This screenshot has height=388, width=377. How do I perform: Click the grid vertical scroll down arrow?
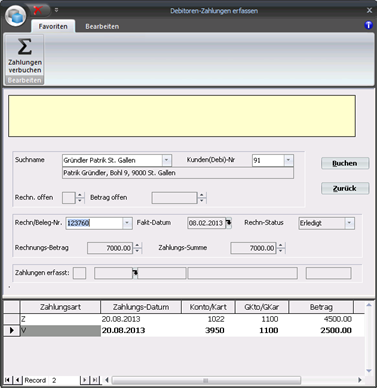(369, 371)
